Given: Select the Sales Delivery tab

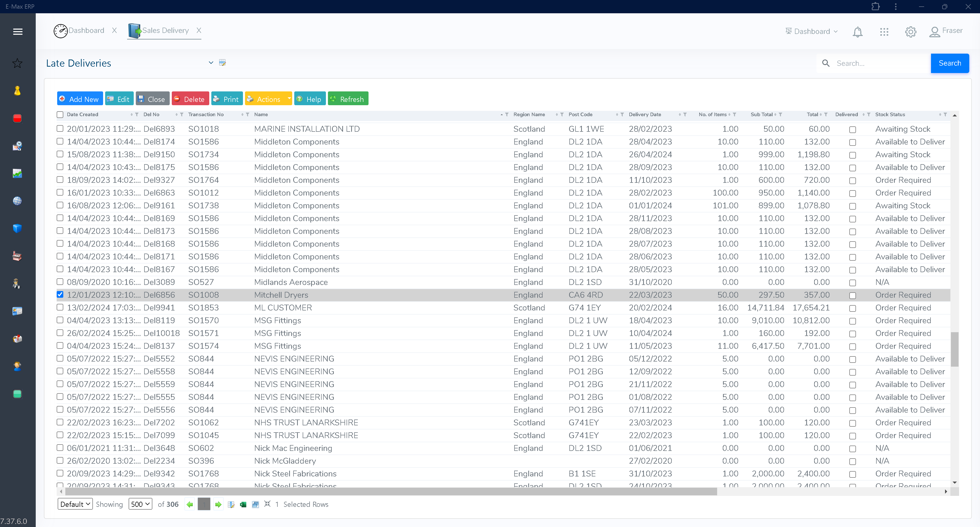Looking at the screenshot, I should point(166,30).
